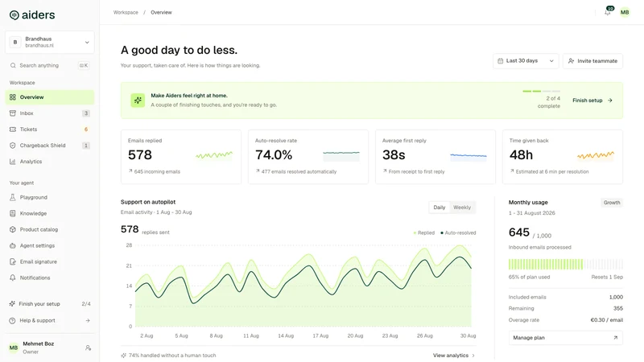Screen dimensions: 644x362
Task: Toggle the Replied legend series
Action: click(424, 232)
